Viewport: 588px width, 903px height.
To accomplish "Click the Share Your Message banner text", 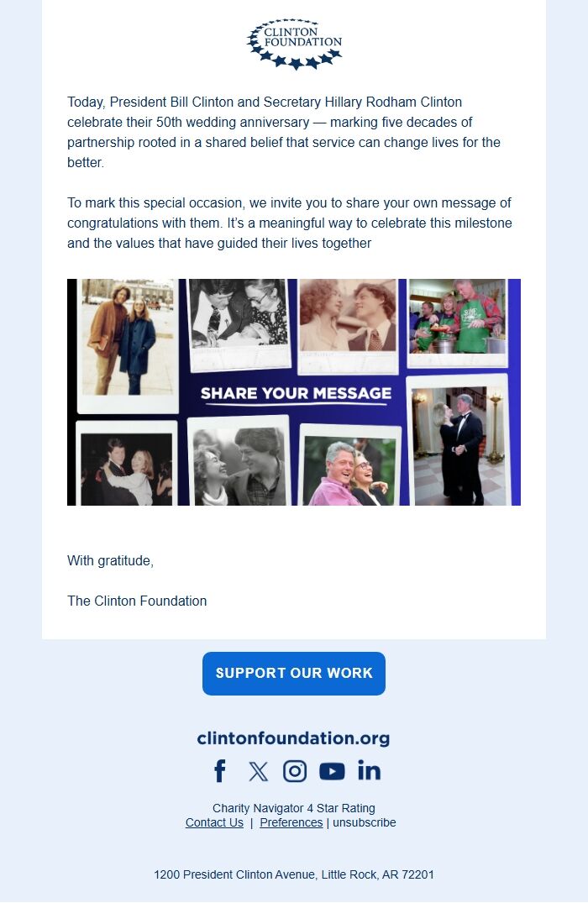I will 296,393.
